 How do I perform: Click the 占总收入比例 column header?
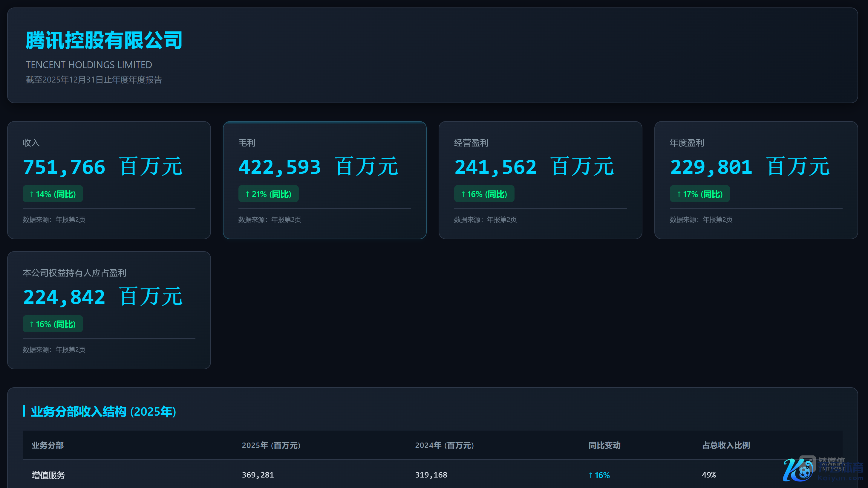click(726, 445)
